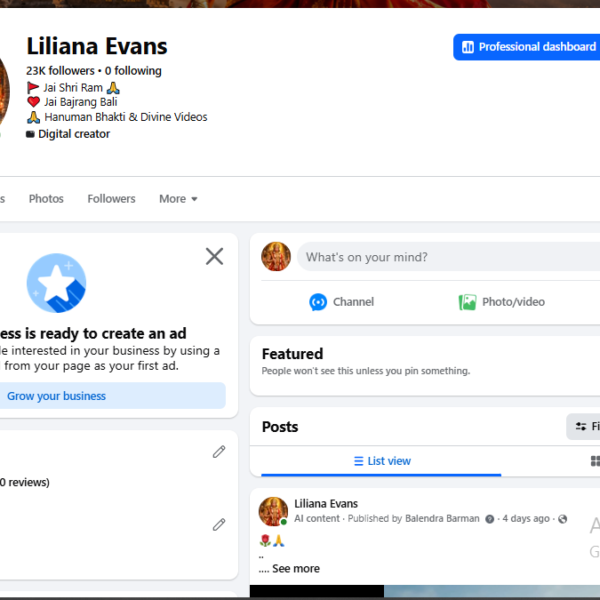This screenshot has width=600, height=600.
Task: Click the Jai Shri Ram bio line
Action: coord(73,88)
